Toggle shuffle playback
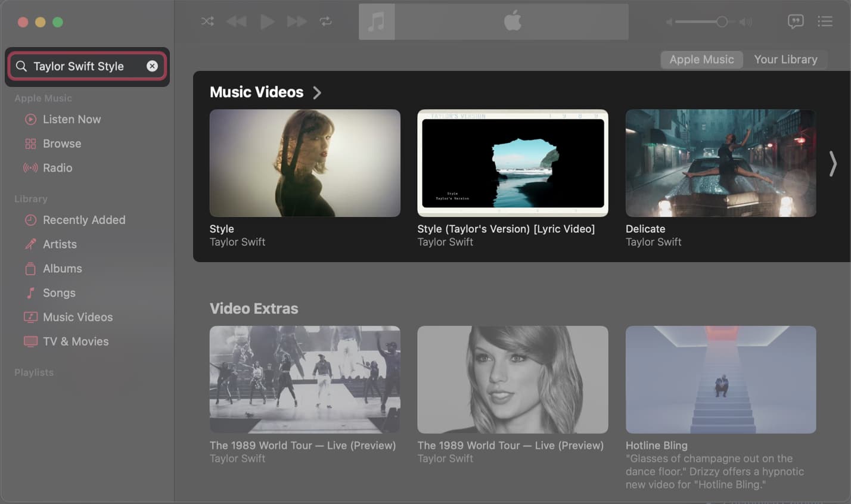 point(207,21)
